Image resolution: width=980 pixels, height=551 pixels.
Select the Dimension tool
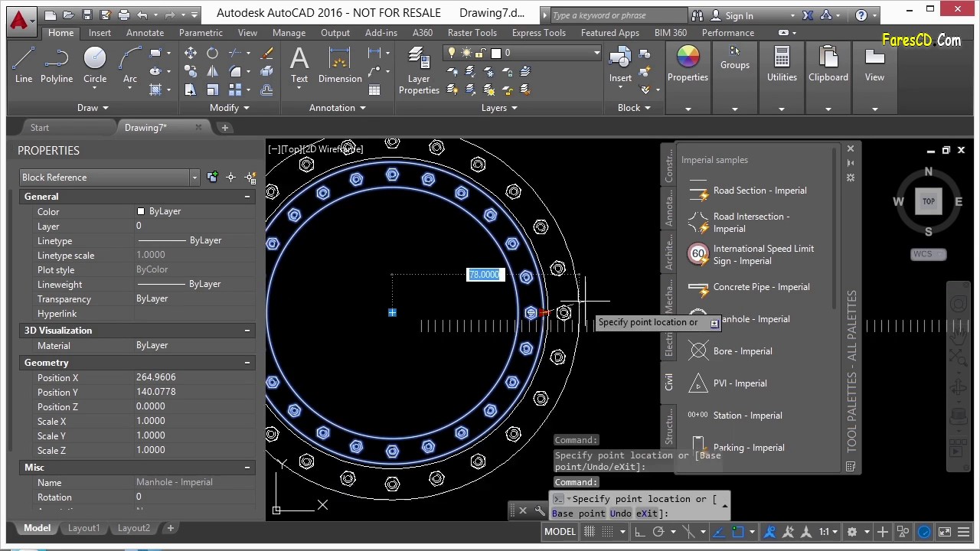(340, 65)
